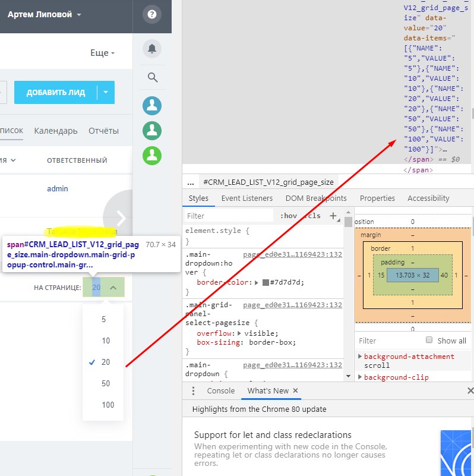Choose 5 items per page

[103, 319]
